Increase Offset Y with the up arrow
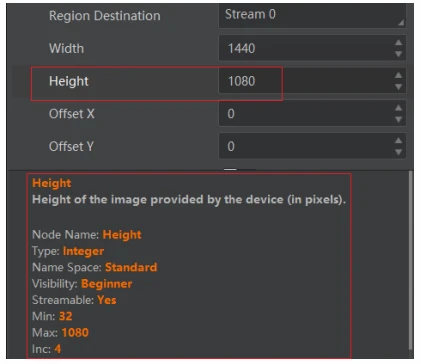Screen dimensions: 421x364 point(398,141)
